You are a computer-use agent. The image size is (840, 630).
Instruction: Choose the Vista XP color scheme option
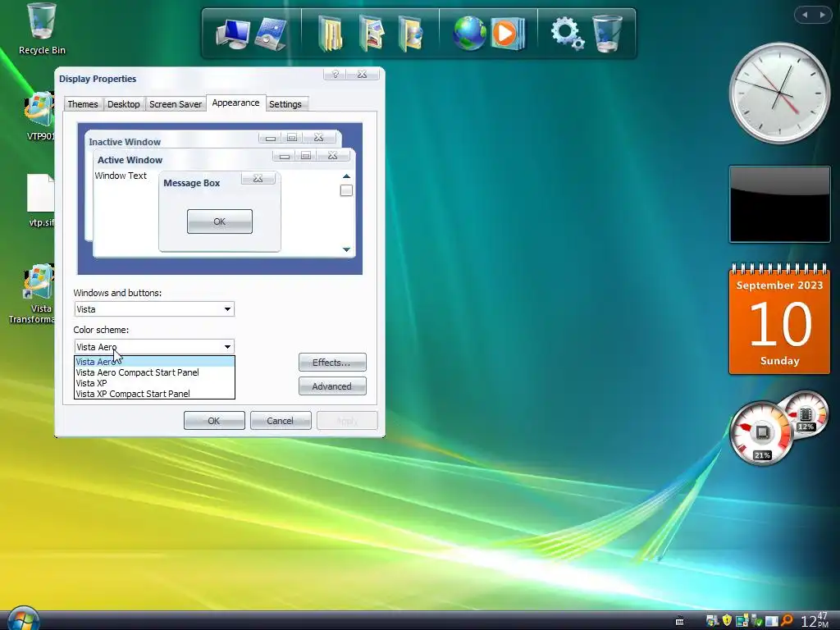[154, 383]
